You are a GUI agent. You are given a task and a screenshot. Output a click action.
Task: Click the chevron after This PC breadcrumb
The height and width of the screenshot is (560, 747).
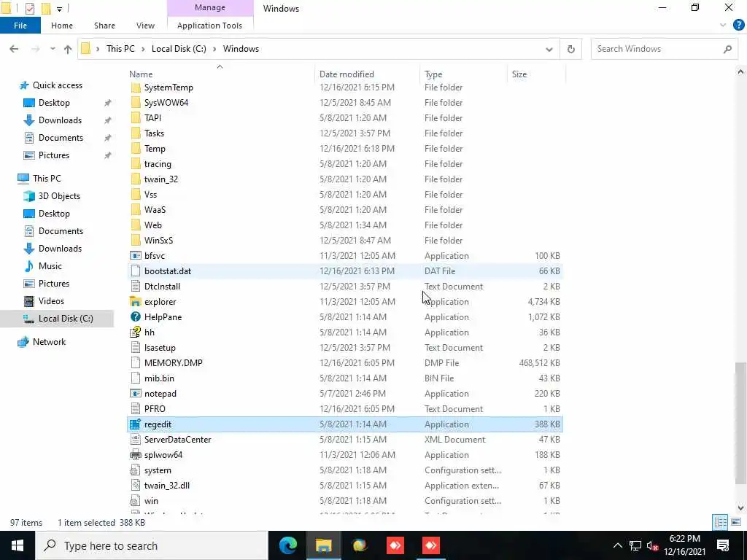coord(143,49)
